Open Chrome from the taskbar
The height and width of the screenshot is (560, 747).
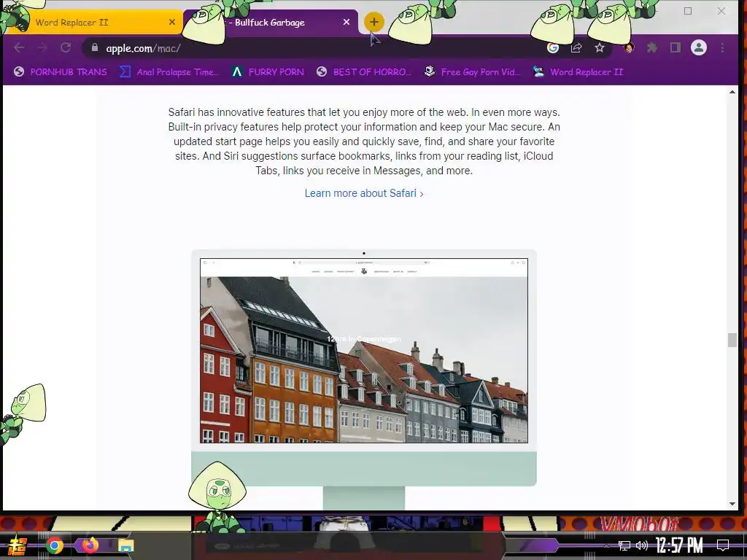pyautogui.click(x=54, y=545)
